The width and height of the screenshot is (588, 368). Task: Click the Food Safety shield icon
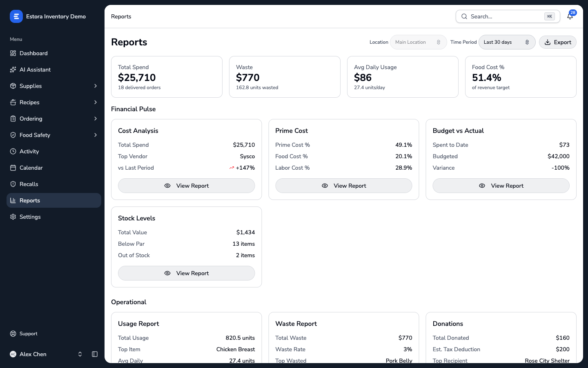pos(13,135)
